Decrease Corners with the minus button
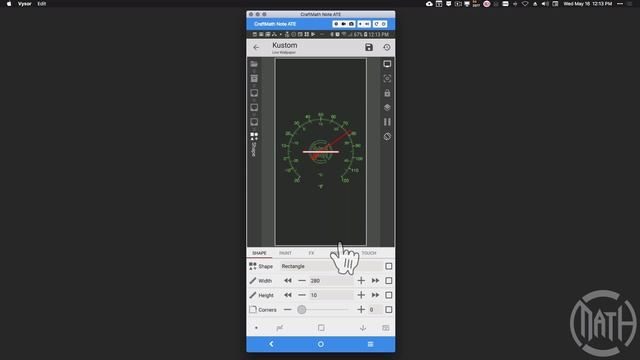Image resolution: width=640 pixels, height=360 pixels. (287, 310)
